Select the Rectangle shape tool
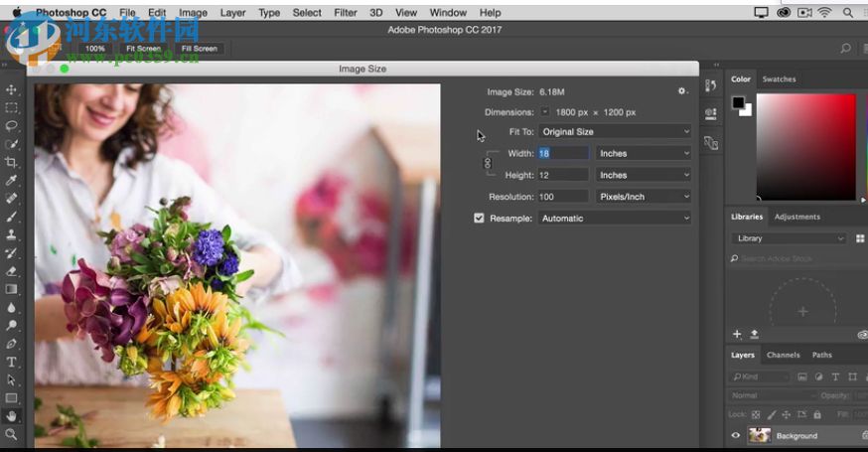Viewport: 868px width, 452px height. click(11, 397)
